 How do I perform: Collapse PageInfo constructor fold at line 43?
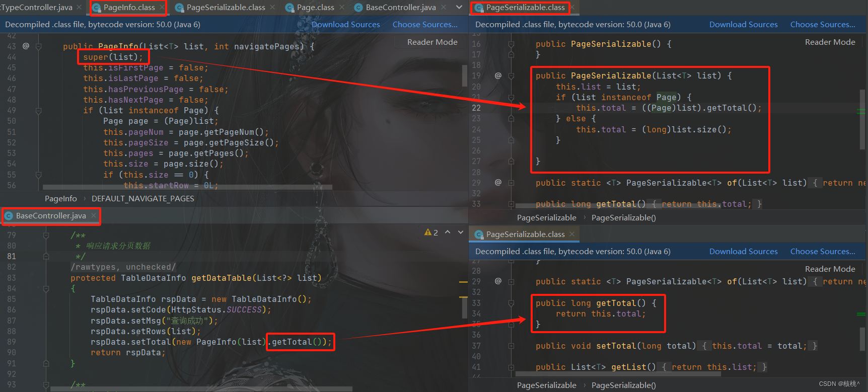tap(38, 46)
